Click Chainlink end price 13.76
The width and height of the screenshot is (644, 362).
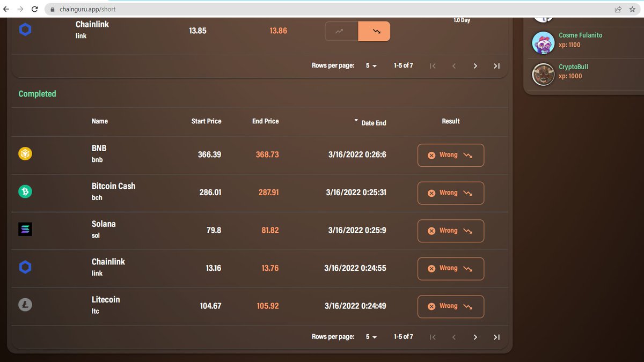[270, 268]
